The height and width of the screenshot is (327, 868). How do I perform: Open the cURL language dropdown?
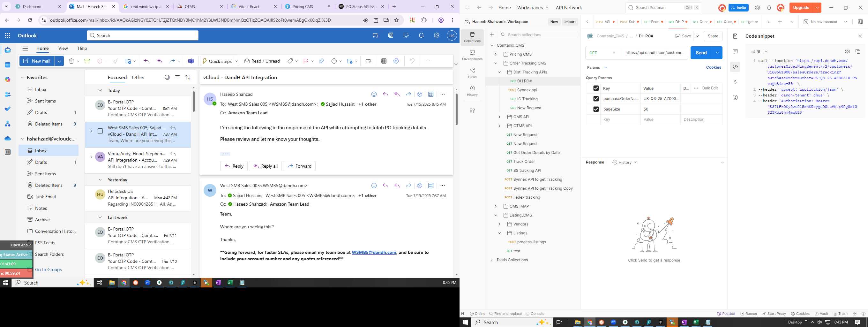pyautogui.click(x=759, y=52)
